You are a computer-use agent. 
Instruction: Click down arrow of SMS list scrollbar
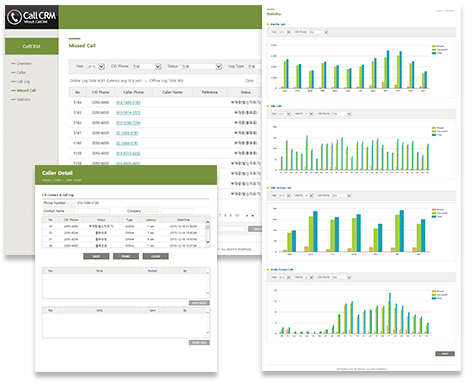pyautogui.click(x=208, y=333)
